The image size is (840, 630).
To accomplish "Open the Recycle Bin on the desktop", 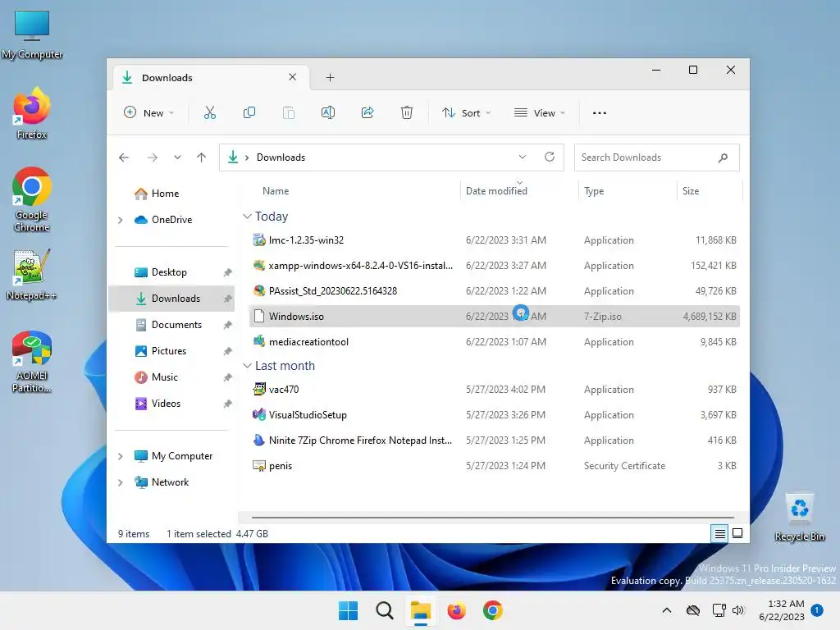I will point(799,518).
